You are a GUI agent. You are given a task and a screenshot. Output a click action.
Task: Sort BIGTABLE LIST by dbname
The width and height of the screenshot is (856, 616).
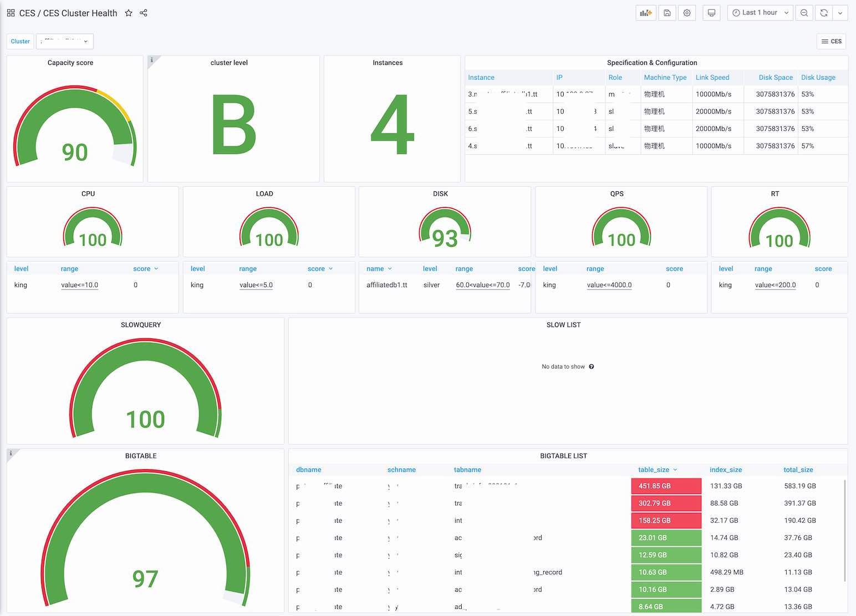click(309, 470)
